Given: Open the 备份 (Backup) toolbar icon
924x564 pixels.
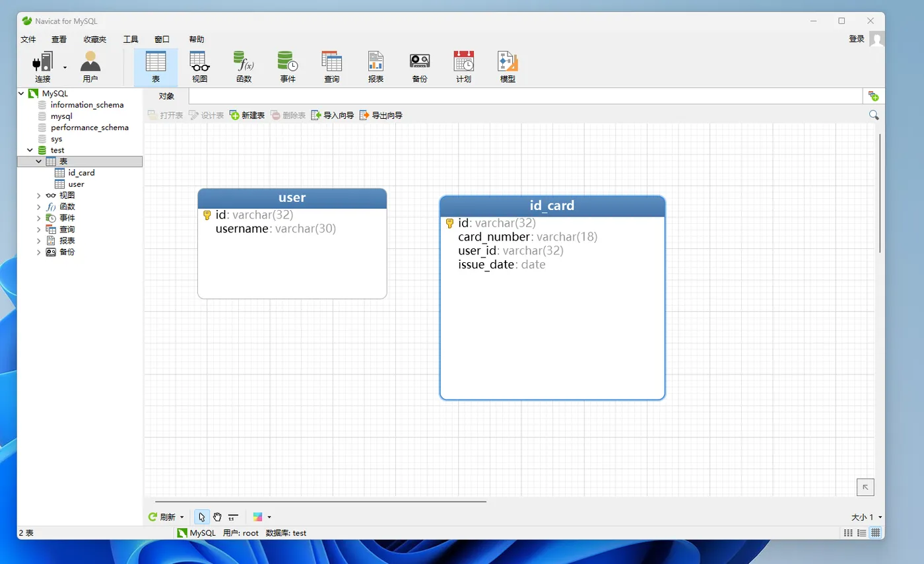Looking at the screenshot, I should pos(420,67).
